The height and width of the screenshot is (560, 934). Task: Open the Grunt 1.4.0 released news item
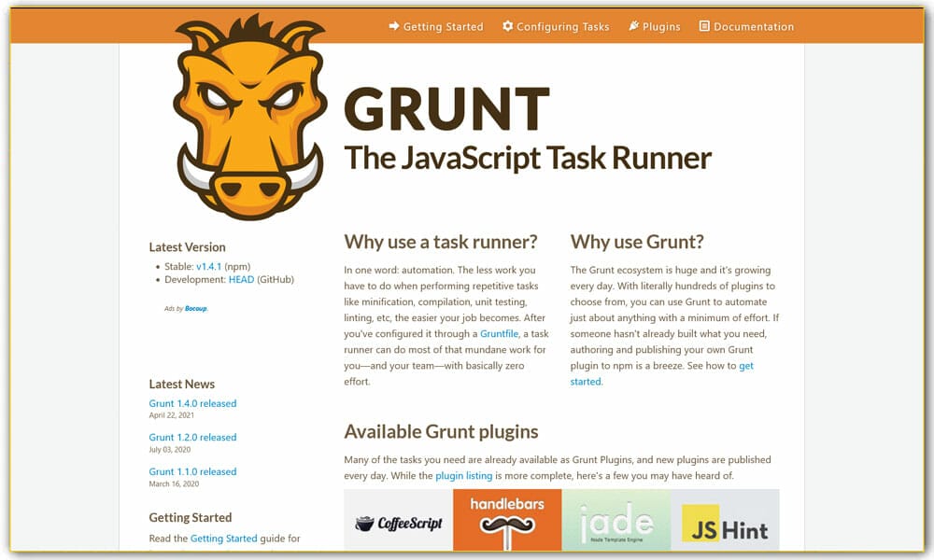[192, 403]
